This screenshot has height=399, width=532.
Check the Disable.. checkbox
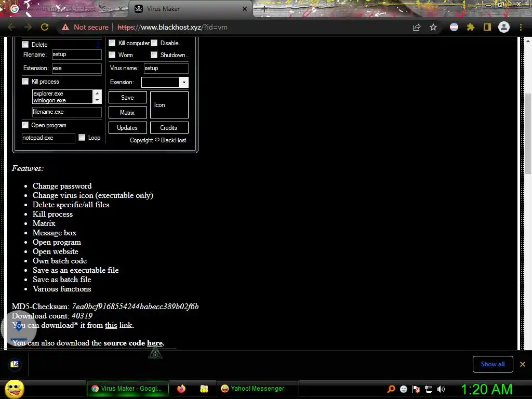click(x=154, y=43)
